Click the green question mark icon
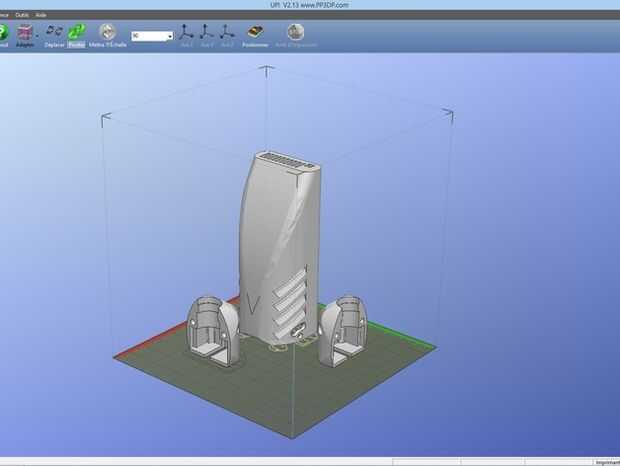 pos(3,32)
